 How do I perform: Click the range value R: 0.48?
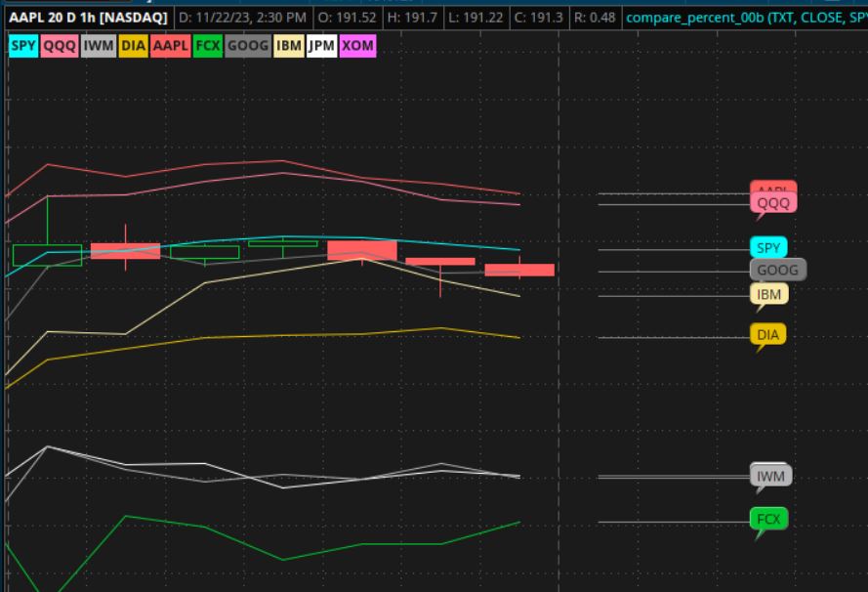pos(595,18)
